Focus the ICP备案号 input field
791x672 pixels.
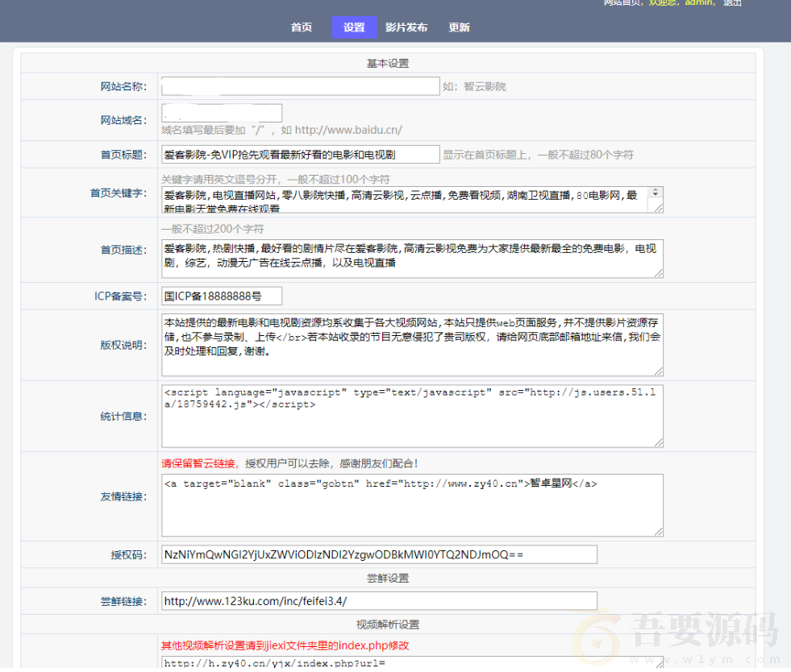click(222, 296)
